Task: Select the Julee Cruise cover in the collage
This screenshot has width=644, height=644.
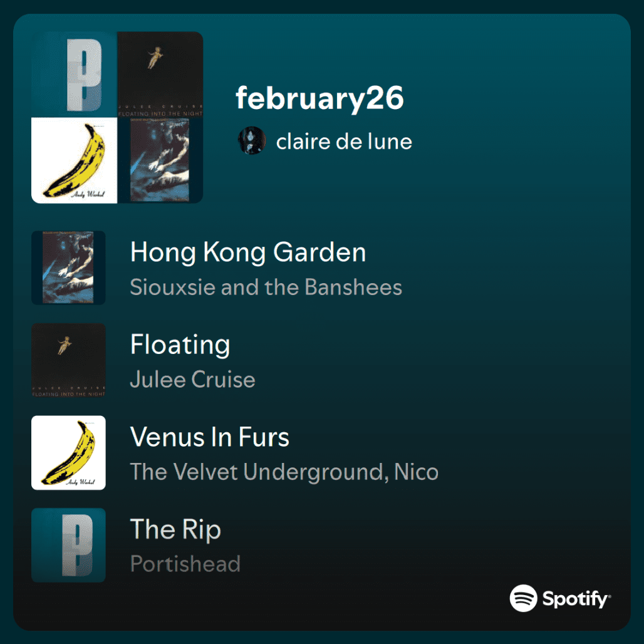Action: [160, 75]
